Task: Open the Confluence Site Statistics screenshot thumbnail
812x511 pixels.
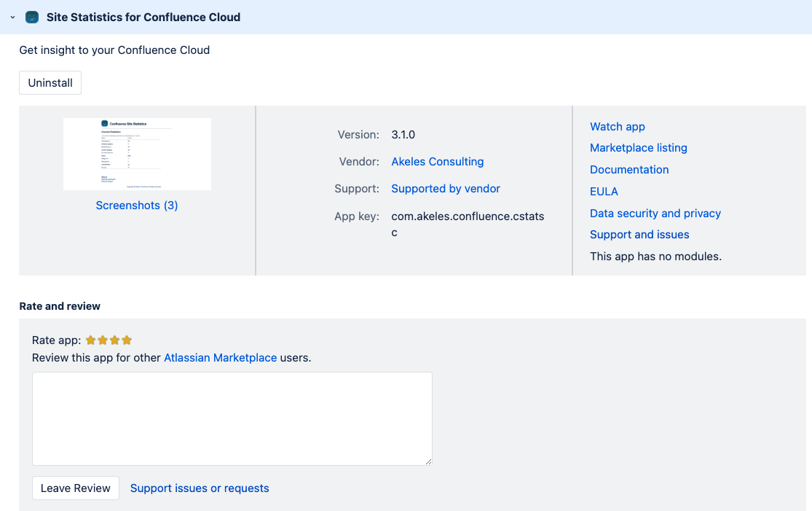Action: (x=137, y=154)
